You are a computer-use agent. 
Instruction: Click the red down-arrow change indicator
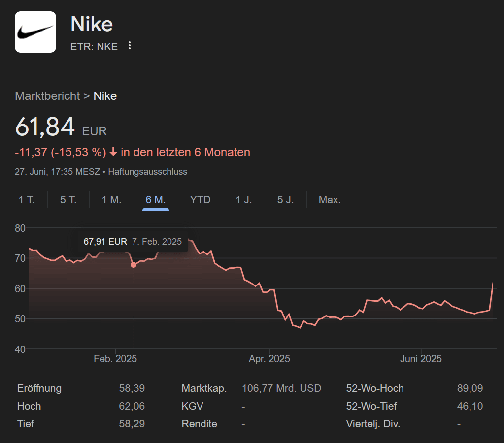click(x=113, y=152)
